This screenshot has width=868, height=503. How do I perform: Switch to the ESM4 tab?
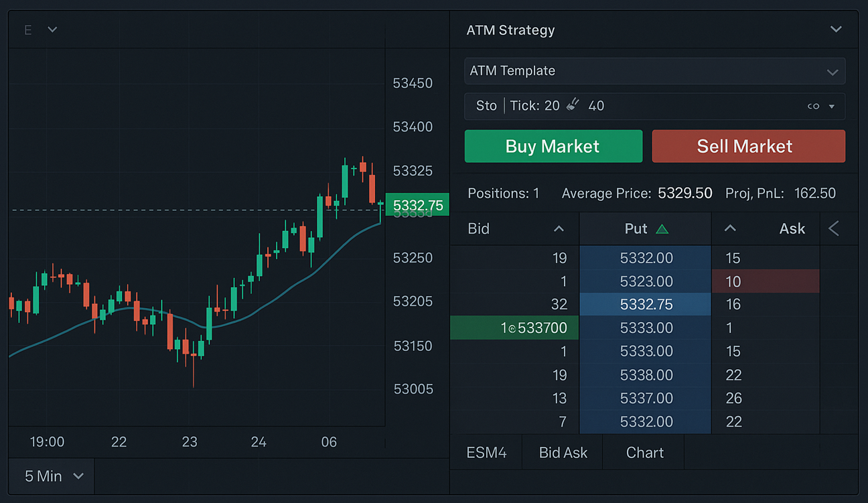[486, 453]
